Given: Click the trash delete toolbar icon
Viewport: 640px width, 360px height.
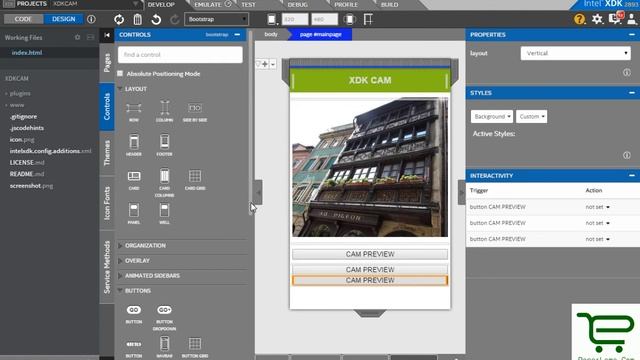Looking at the screenshot, I should pos(138,19).
